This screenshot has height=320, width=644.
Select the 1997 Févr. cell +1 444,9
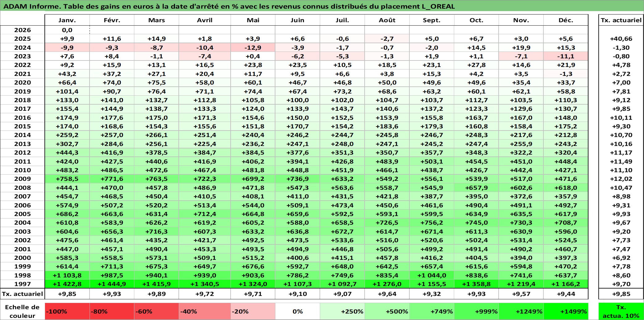(x=112, y=284)
